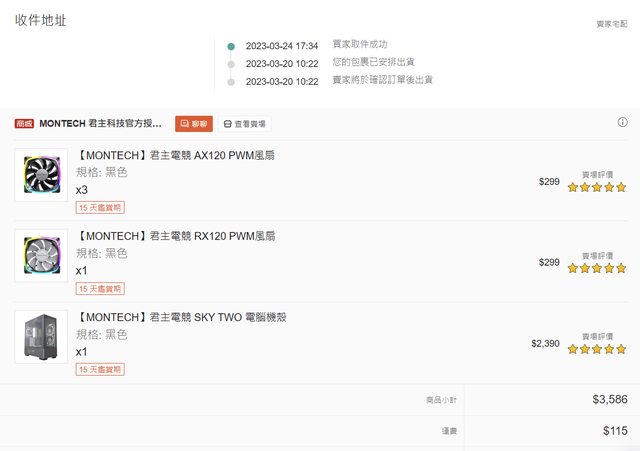
Task: Click the 賣家宅配 shipping label
Action: (611, 23)
